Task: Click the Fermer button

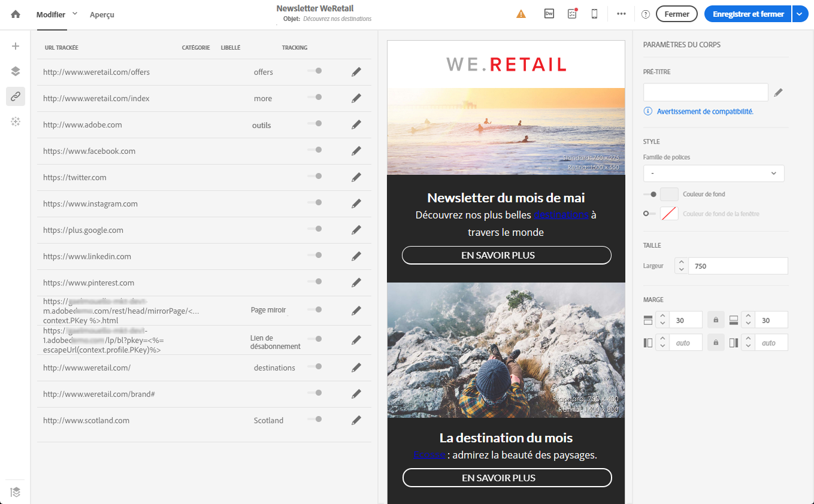Action: [677, 14]
